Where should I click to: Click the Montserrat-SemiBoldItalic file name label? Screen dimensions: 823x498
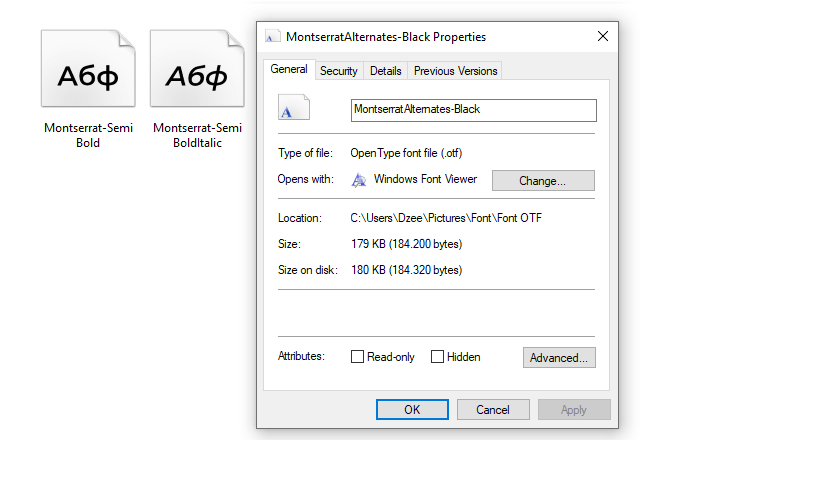click(x=197, y=135)
